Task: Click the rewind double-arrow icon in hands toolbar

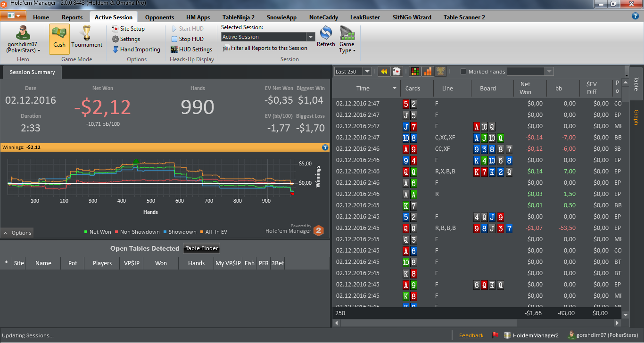Action: pos(384,72)
